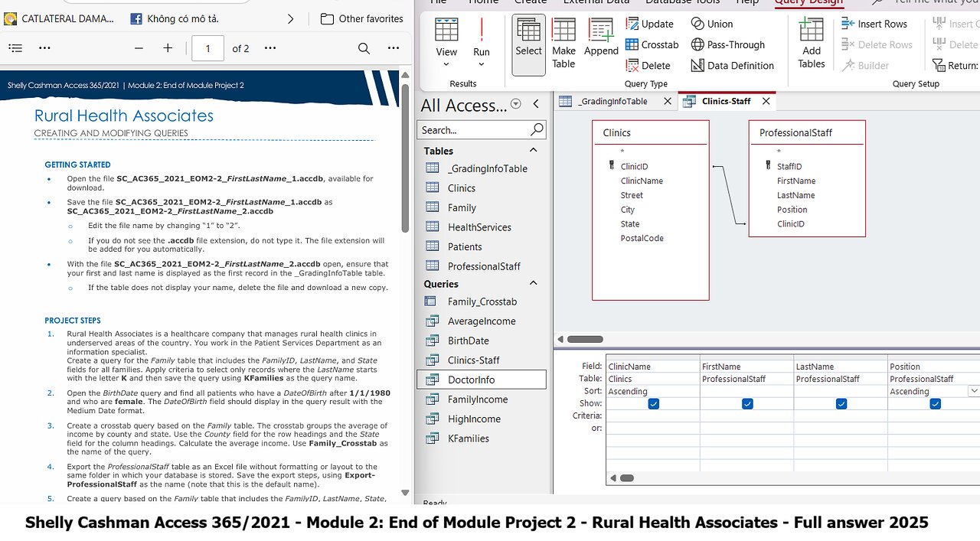Select Data Definition query type
This screenshot has width=980, height=541.
tap(732, 66)
